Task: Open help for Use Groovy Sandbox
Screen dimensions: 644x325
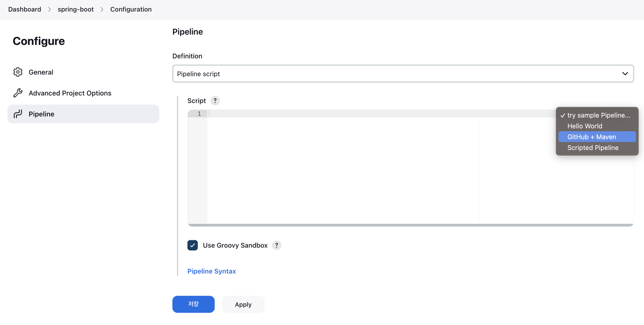Action: (x=277, y=245)
